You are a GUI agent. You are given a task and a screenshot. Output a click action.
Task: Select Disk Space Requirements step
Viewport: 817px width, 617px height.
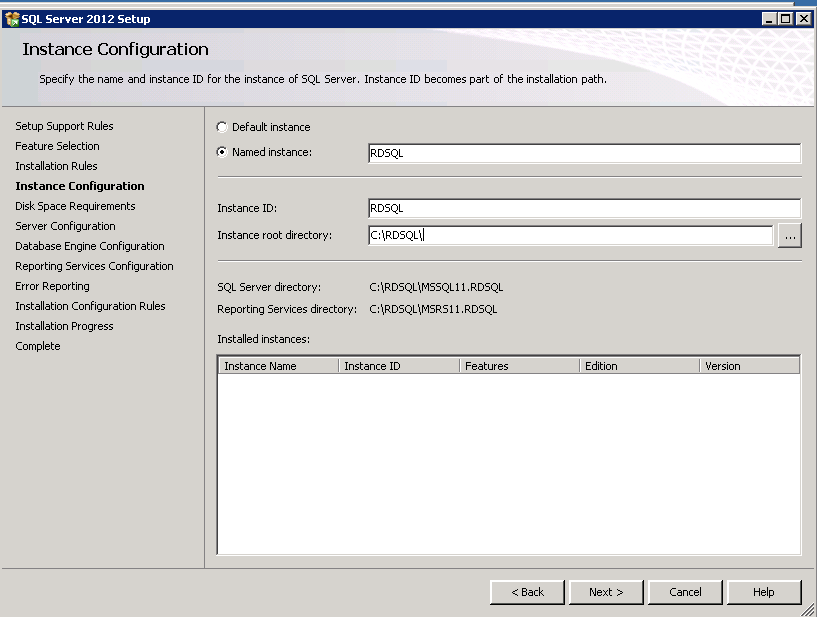point(75,206)
